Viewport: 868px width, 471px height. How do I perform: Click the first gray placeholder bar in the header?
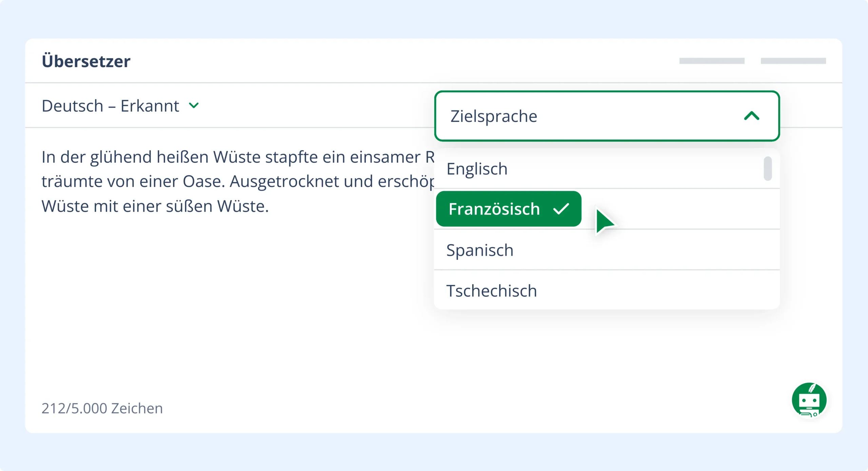point(712,61)
